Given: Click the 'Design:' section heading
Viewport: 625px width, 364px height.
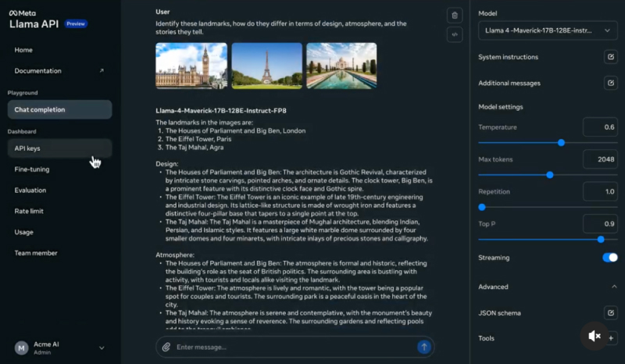Looking at the screenshot, I should [167, 164].
